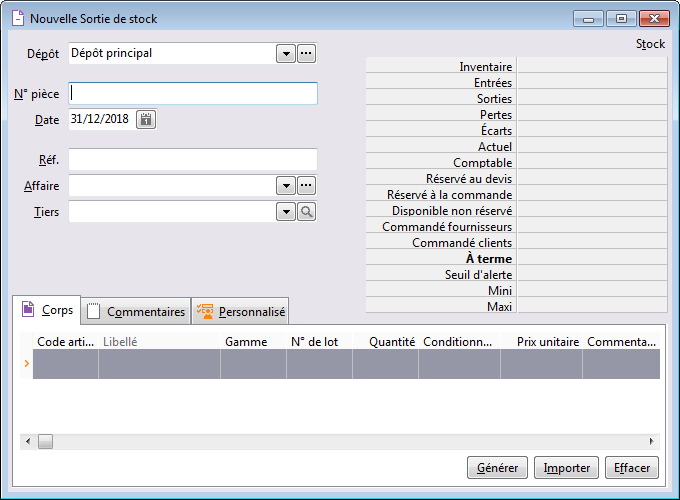Switch to the Commentaires tab
This screenshot has height=500, width=680.
(x=135, y=312)
